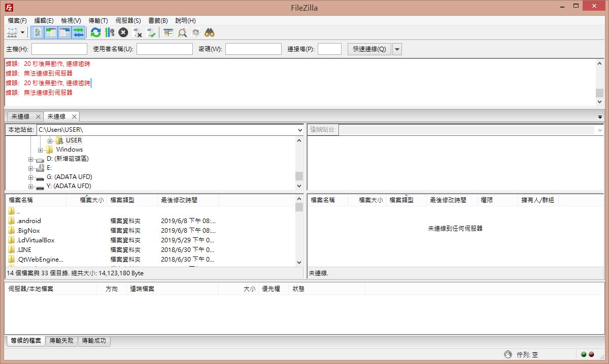Click the 快速連線(Q) button

pyautogui.click(x=369, y=49)
